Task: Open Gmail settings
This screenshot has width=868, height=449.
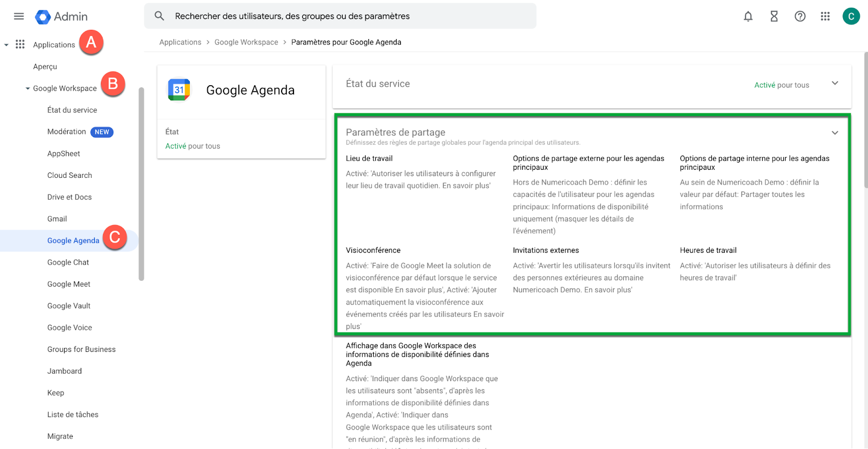Action: pos(57,219)
